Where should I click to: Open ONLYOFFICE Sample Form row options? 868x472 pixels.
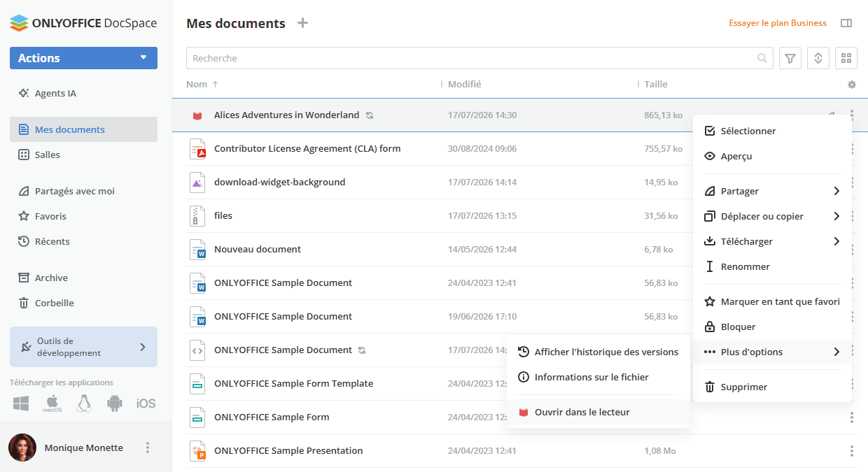tap(852, 417)
